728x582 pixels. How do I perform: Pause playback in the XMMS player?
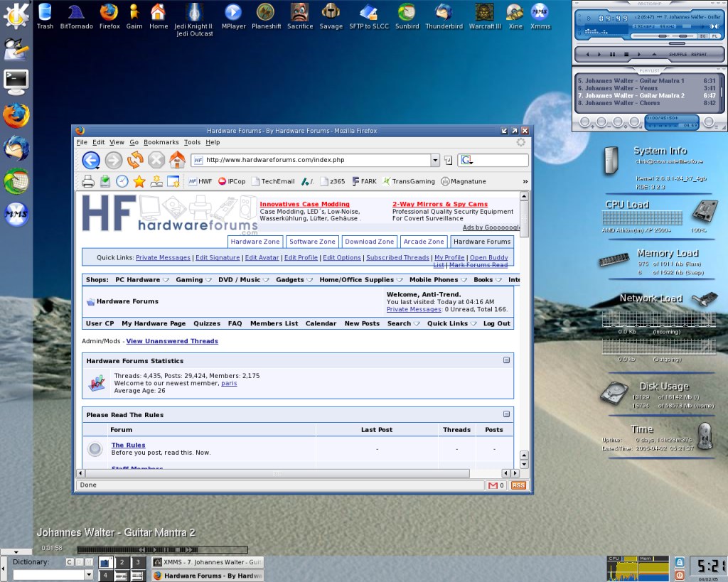[x=612, y=54]
